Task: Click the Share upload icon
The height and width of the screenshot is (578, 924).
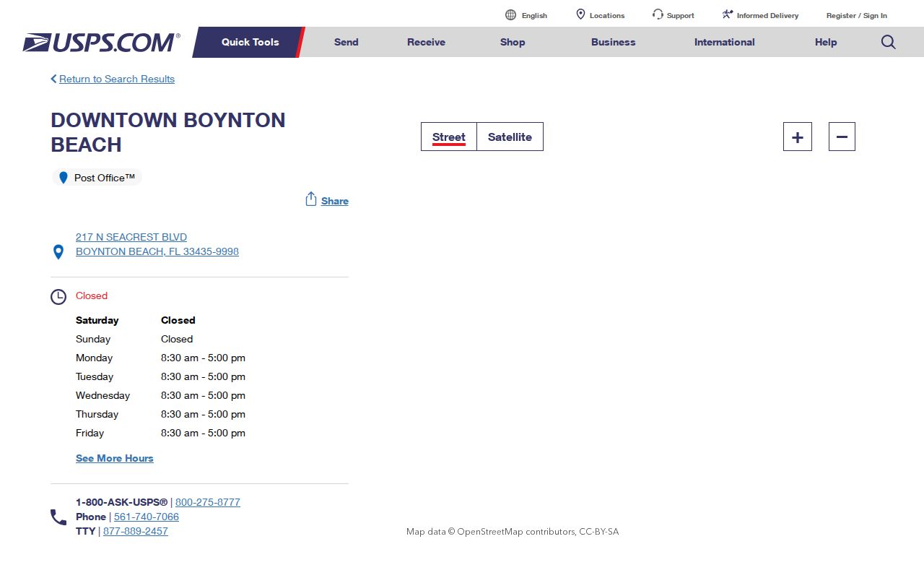Action: pyautogui.click(x=311, y=199)
